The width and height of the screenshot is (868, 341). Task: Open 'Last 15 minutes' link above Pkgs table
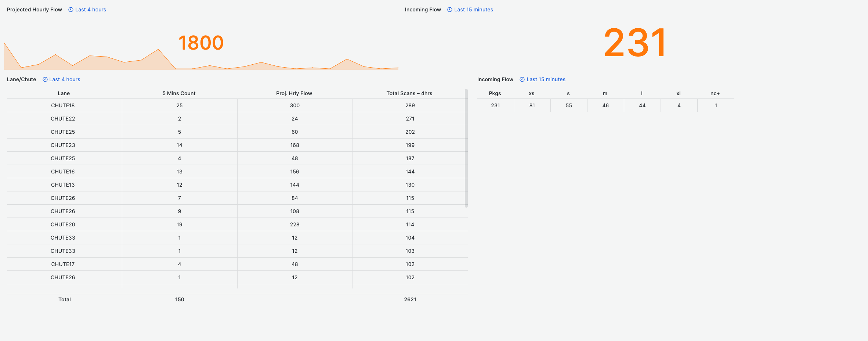coord(546,79)
